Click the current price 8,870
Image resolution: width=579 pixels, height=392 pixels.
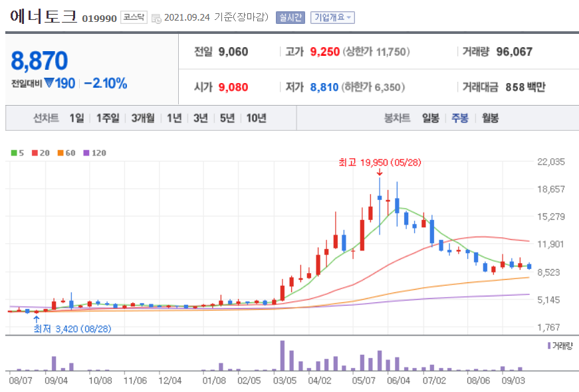(x=39, y=60)
